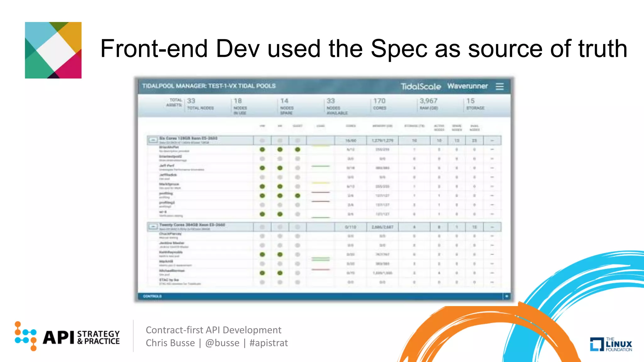
Task: Click the first grey dot in the Jenkins Master row
Action: click(x=262, y=245)
